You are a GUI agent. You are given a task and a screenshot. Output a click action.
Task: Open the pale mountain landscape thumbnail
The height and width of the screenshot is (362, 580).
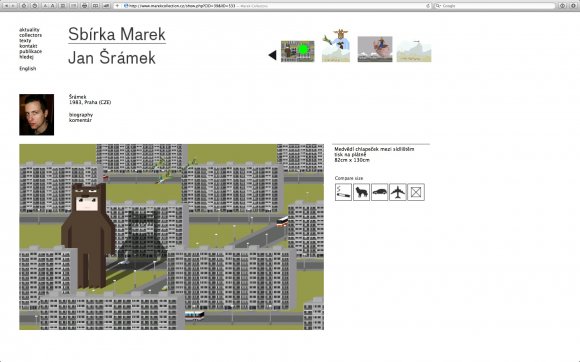point(414,51)
